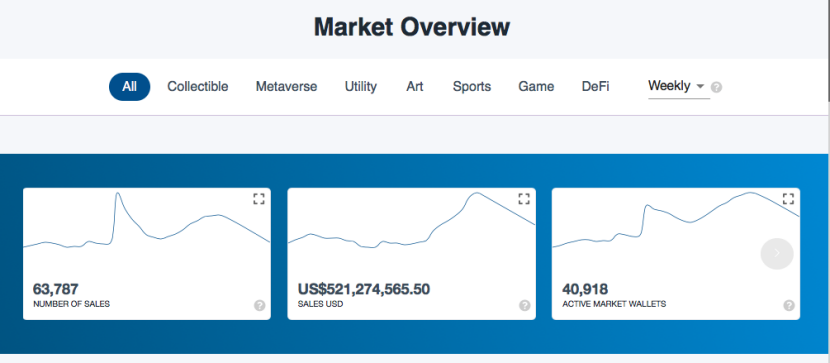Image resolution: width=830 pixels, height=363 pixels.
Task: Go to next chart cards arrow
Action: 777,253
